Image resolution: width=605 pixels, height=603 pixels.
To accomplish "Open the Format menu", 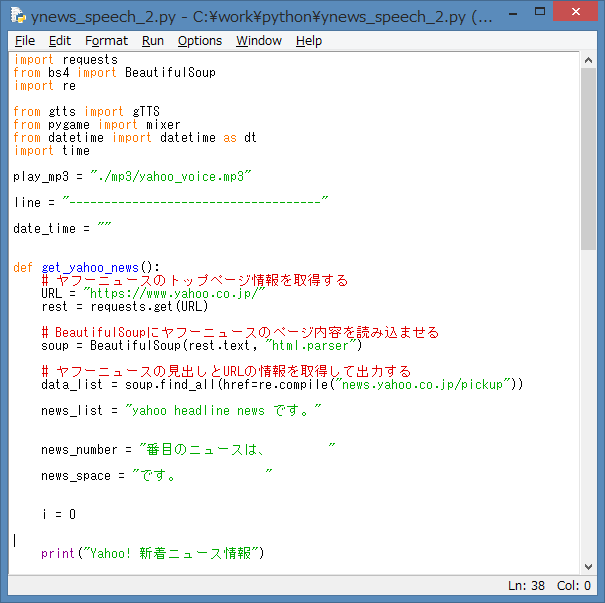I will [106, 41].
